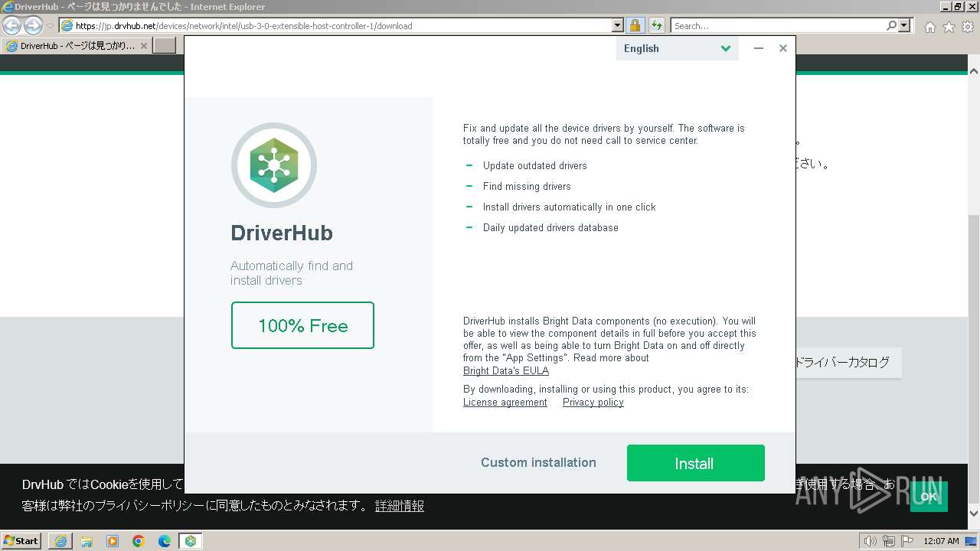Viewport: 980px width, 551px height.
Task: Open the English language dropdown
Action: (677, 48)
